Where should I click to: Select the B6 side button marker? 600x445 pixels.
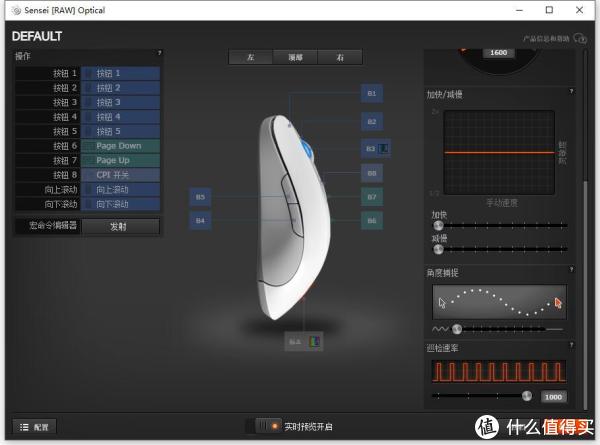(372, 220)
